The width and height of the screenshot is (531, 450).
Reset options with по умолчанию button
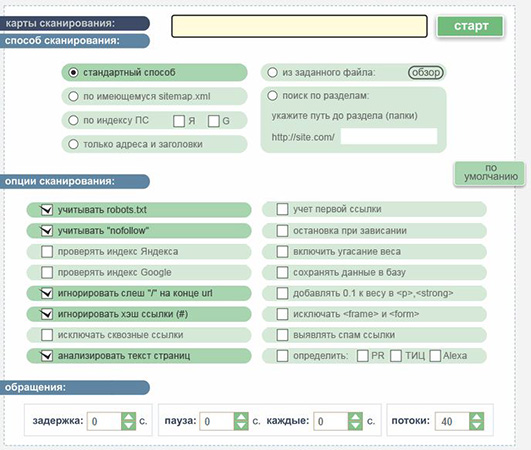490,173
